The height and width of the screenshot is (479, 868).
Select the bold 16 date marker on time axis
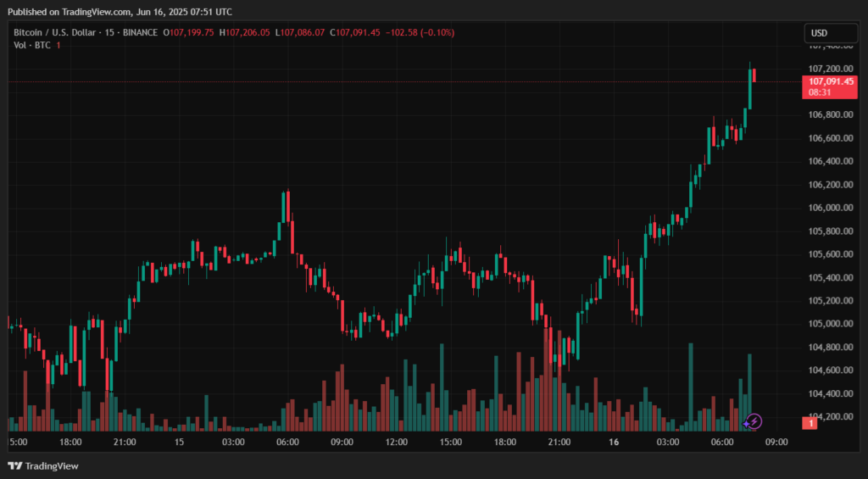(614, 443)
